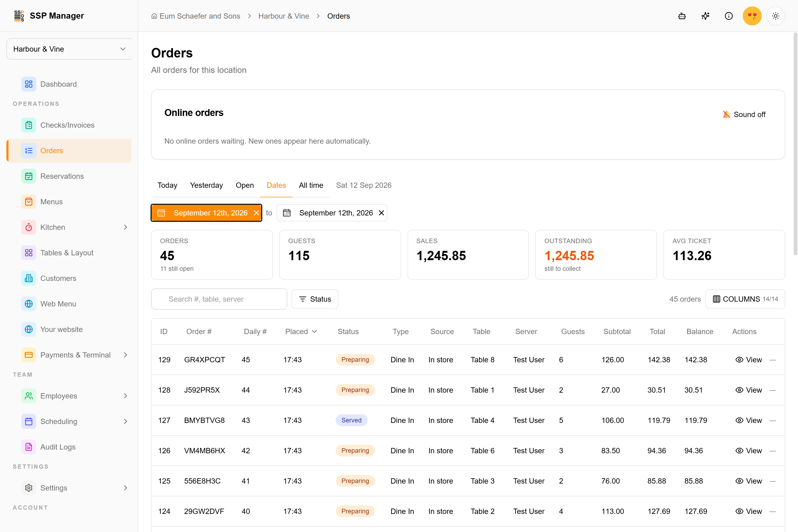
Task: Select the All time tab
Action: point(311,185)
